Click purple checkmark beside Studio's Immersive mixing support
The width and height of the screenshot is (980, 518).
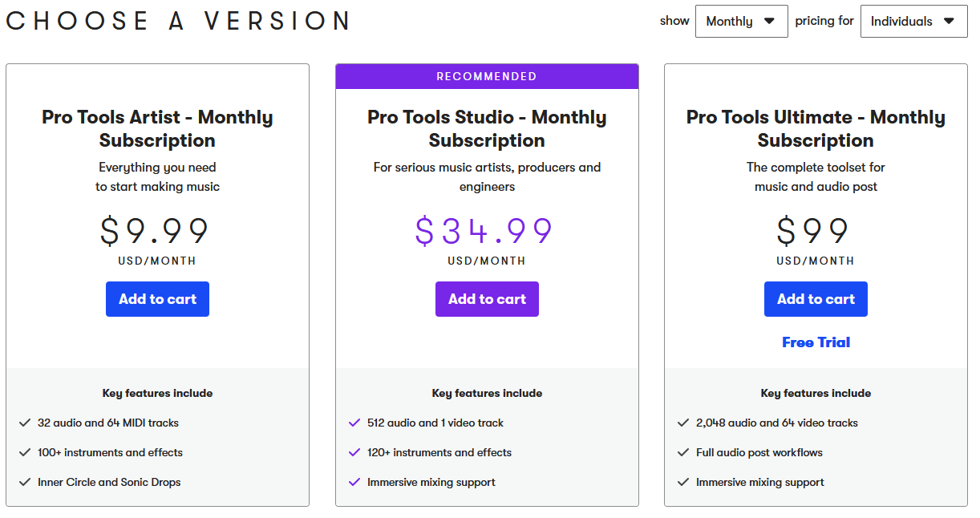(x=354, y=482)
